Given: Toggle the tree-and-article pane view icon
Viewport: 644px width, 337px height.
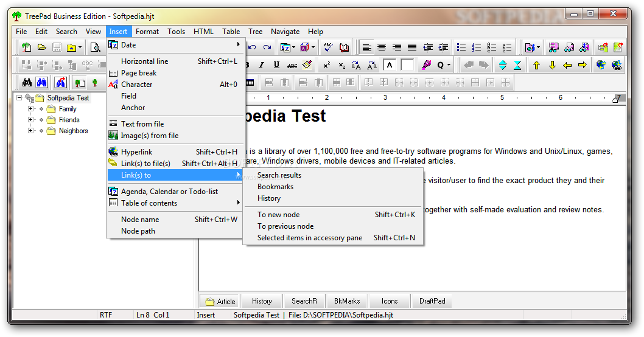Looking at the screenshot, I should pyautogui.click(x=79, y=83).
